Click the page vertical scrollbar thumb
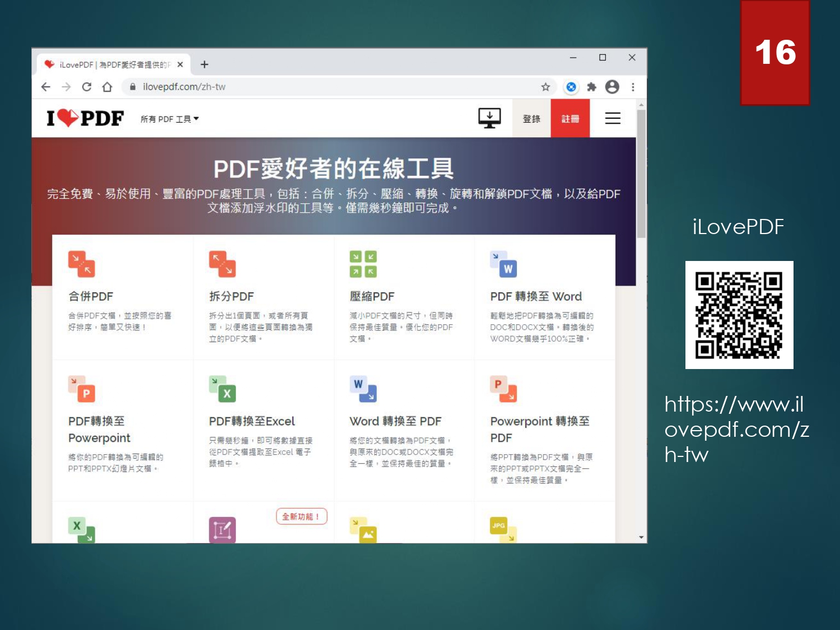The image size is (840, 630). [641, 174]
